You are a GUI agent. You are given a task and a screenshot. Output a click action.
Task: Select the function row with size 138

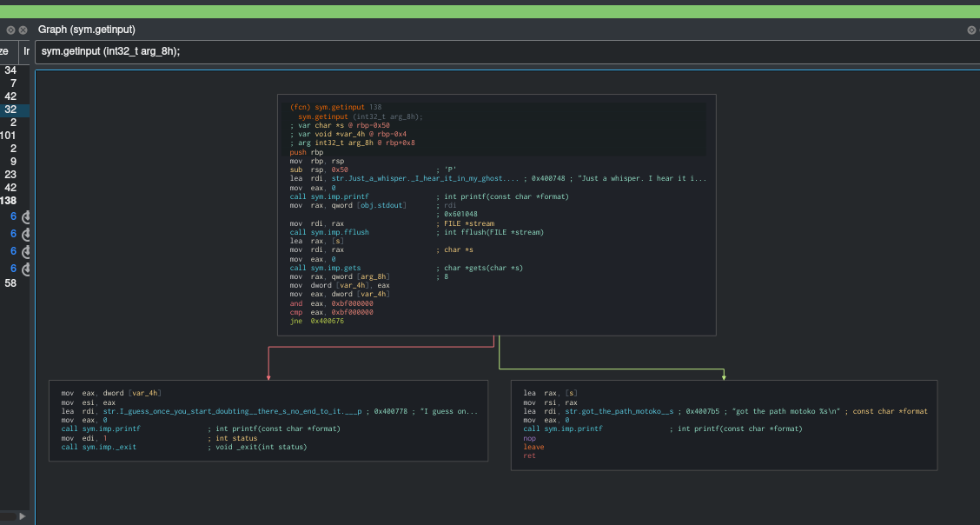[9, 201]
